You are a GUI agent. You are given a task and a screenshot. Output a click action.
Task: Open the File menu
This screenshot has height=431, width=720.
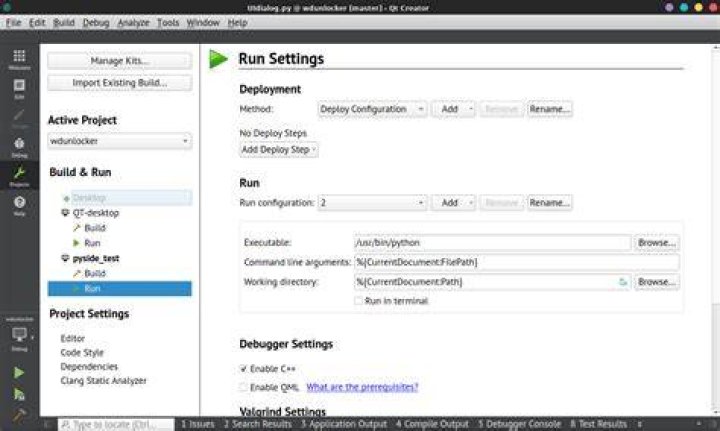click(x=13, y=22)
